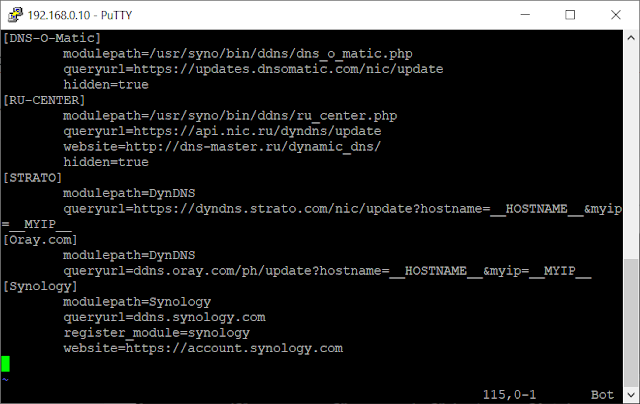Click the dns-master.ru website URL line
The image size is (640, 404).
tap(222, 147)
